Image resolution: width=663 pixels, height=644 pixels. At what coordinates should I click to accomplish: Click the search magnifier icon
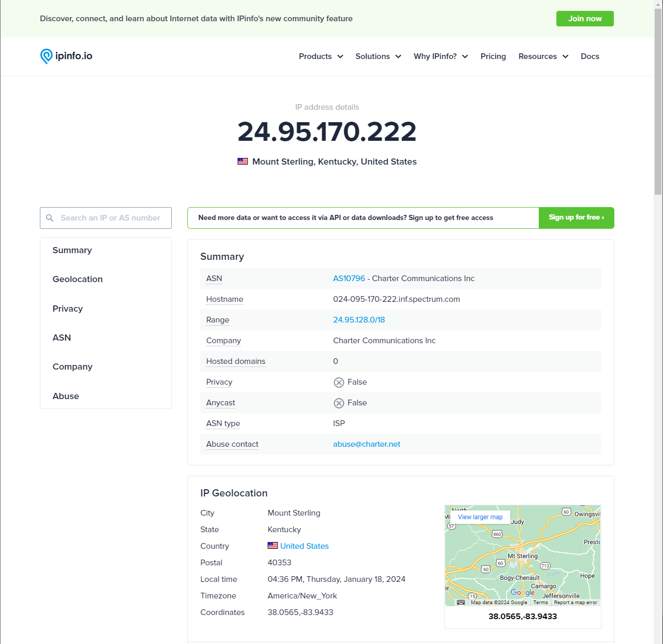coord(50,218)
